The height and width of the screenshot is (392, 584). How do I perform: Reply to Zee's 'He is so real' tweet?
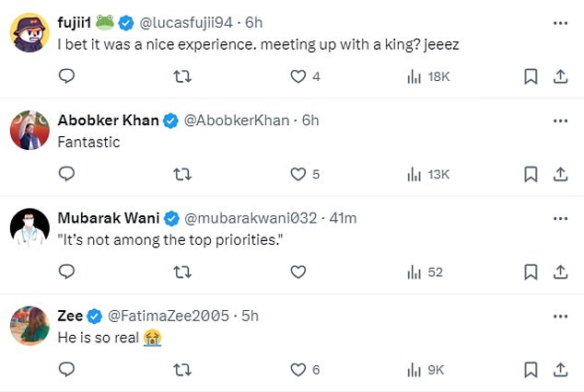pyautogui.click(x=66, y=369)
